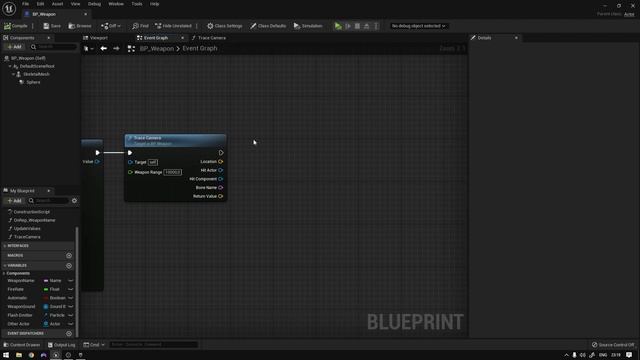640x360 pixels.
Task: Add a new variable with plus icon
Action: (69, 266)
